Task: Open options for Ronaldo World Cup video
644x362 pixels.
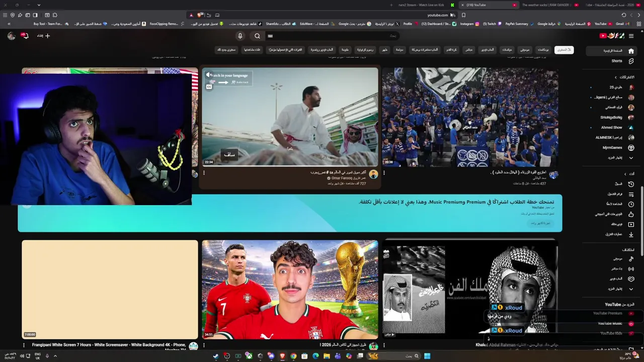Action: [204, 345]
